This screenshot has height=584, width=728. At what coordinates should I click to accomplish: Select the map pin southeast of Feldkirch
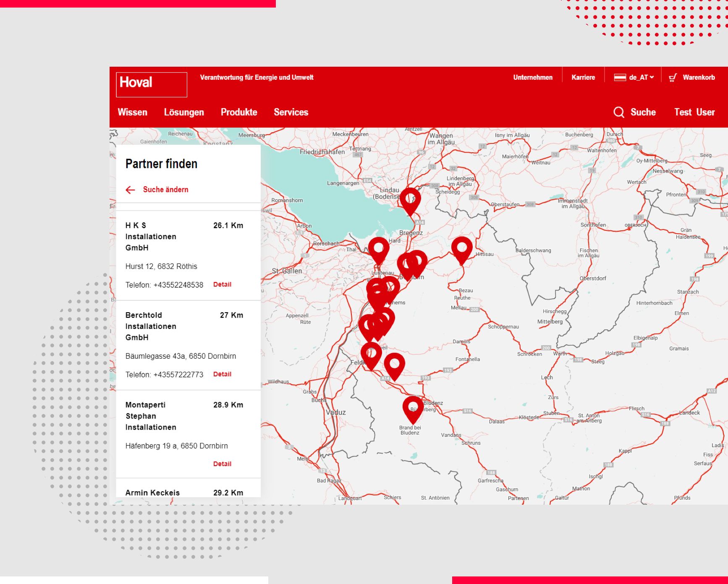(395, 366)
